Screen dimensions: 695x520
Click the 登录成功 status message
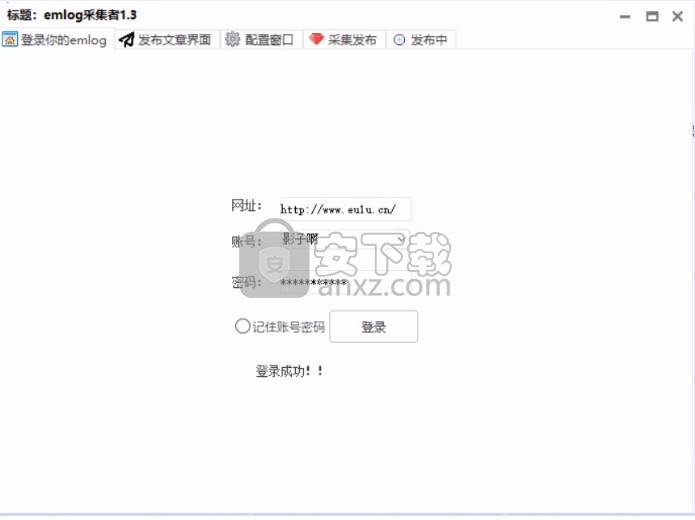tap(289, 371)
